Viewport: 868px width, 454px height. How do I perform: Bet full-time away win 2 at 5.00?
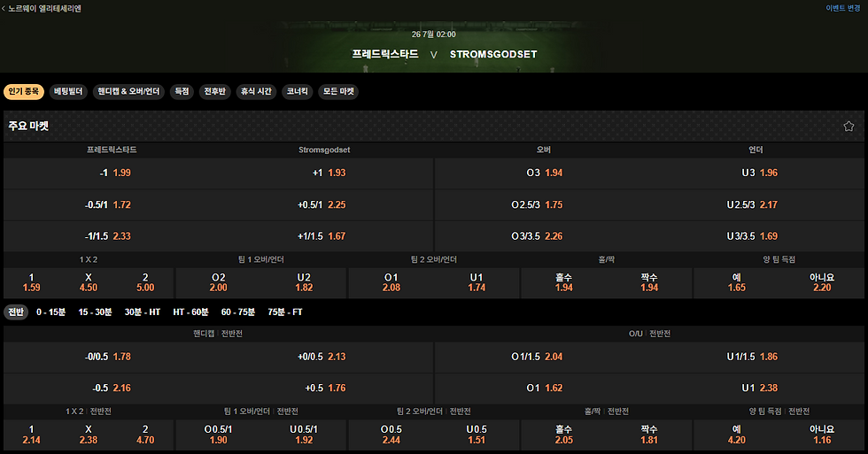pos(145,282)
